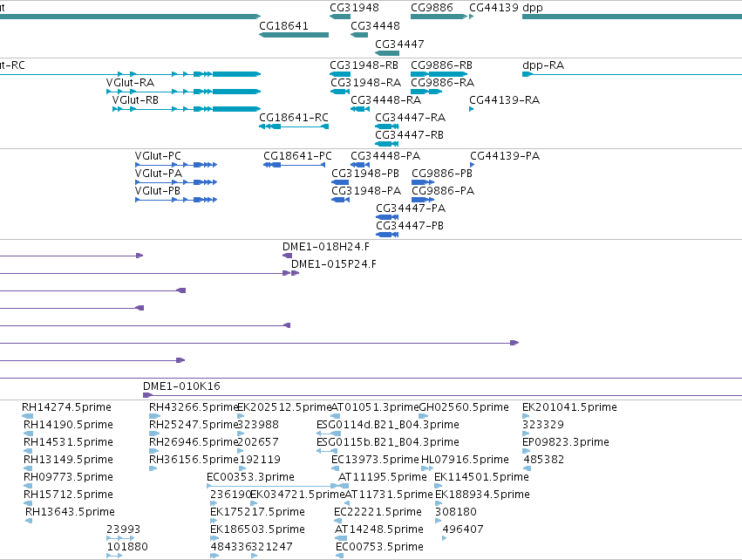The width and height of the screenshot is (742, 560).
Task: Select the VGlut-PC protein label
Action: tap(158, 156)
